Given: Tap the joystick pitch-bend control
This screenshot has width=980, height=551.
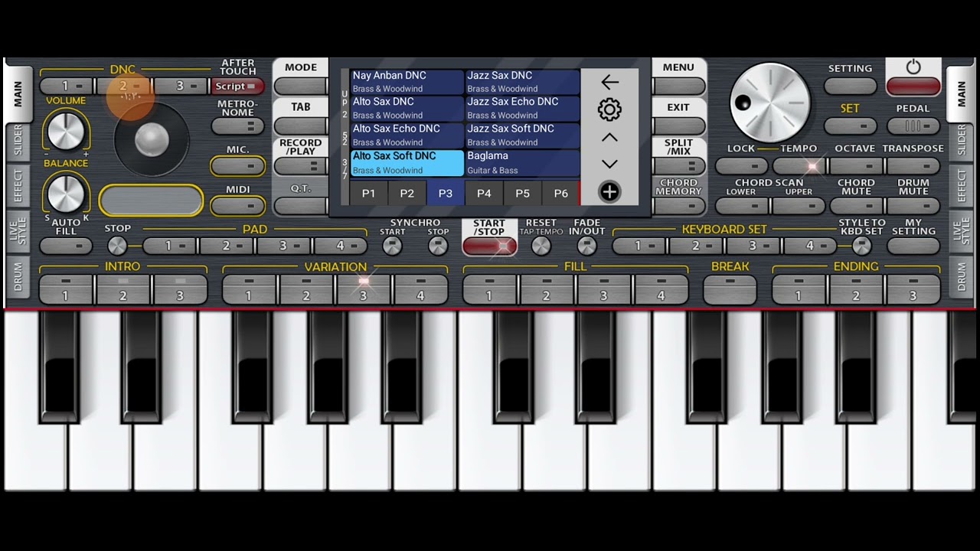Looking at the screenshot, I should [152, 139].
